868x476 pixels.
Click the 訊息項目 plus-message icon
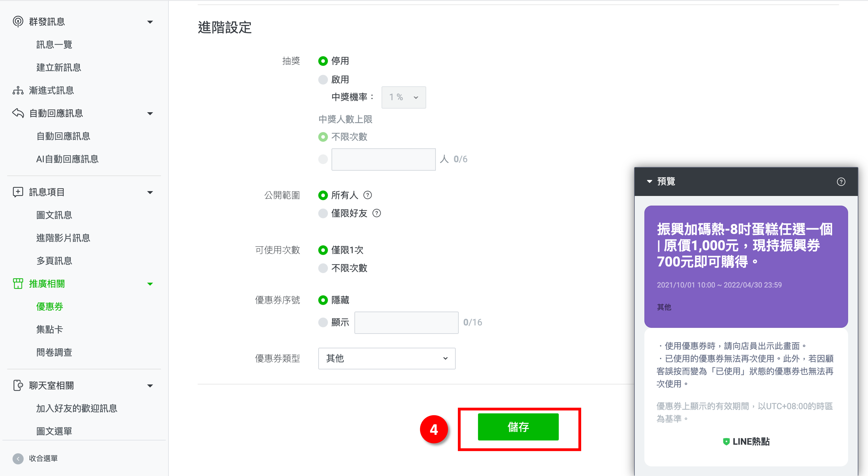[x=18, y=192]
